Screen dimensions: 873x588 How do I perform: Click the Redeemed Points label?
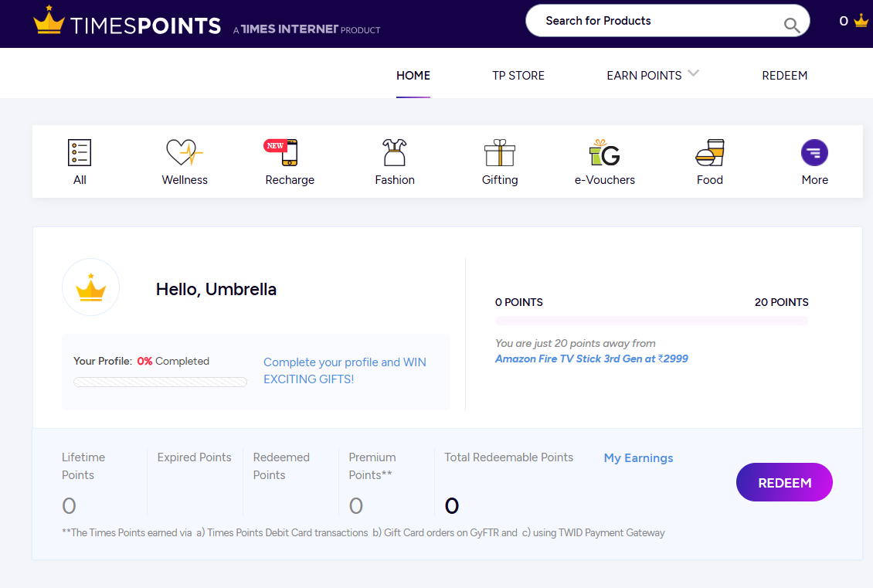(281, 466)
